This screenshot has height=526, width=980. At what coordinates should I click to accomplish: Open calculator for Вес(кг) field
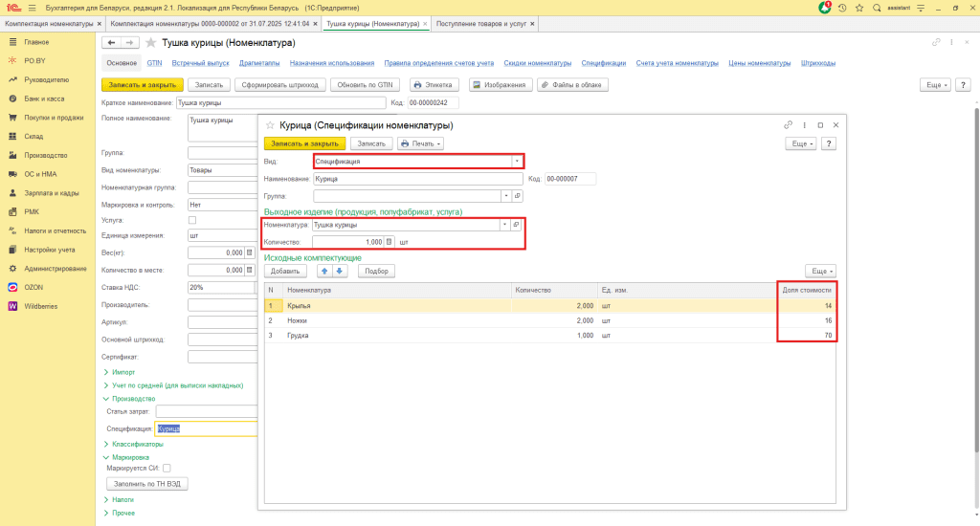250,252
